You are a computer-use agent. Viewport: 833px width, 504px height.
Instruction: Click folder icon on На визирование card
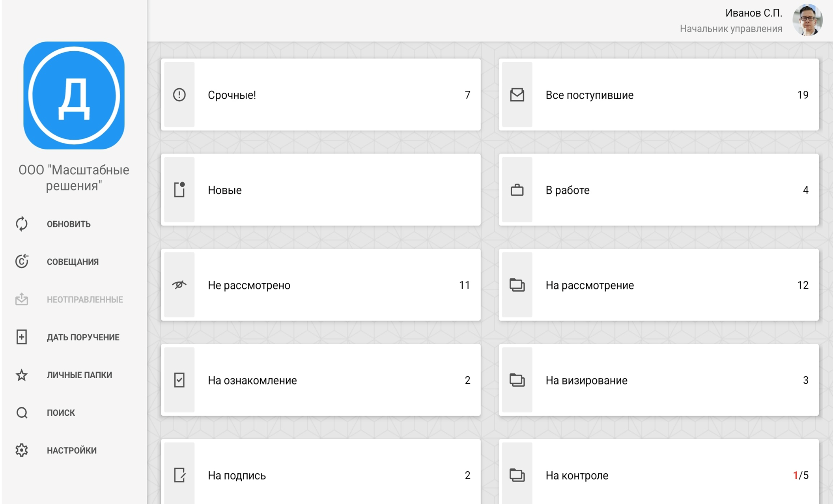click(517, 380)
